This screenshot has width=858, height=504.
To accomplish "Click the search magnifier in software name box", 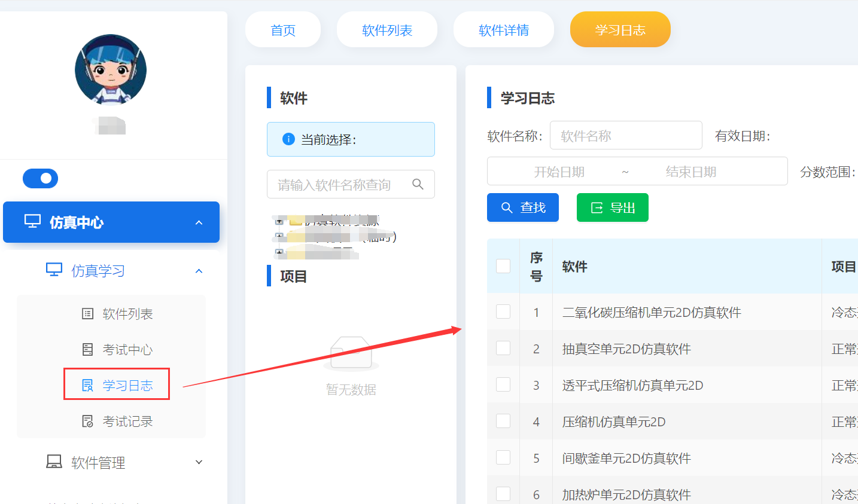I will pyautogui.click(x=418, y=184).
